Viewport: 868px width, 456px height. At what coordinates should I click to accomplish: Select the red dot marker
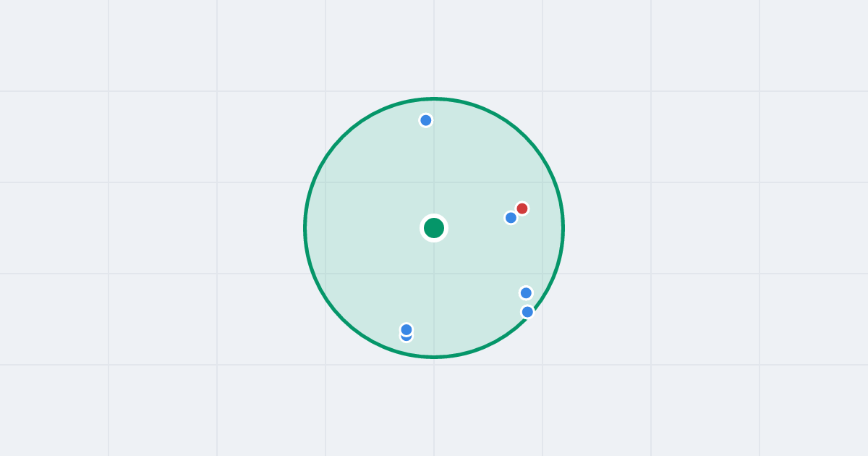point(522,208)
